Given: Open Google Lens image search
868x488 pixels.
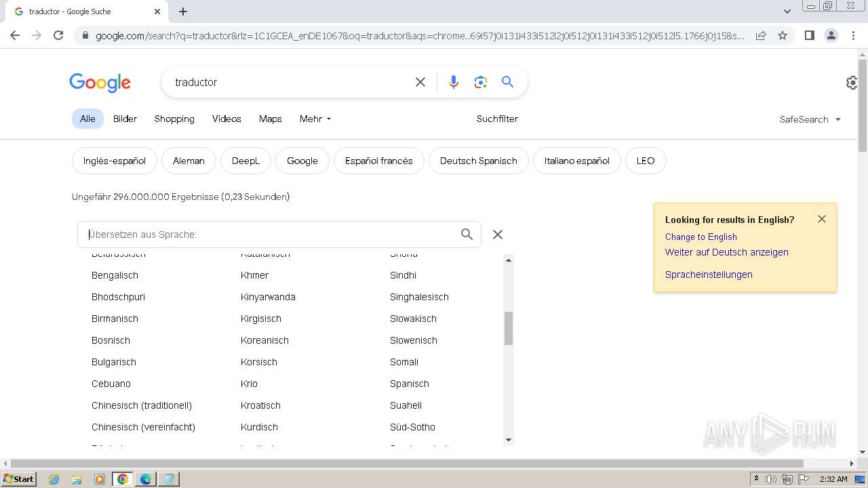Looking at the screenshot, I should (x=481, y=82).
